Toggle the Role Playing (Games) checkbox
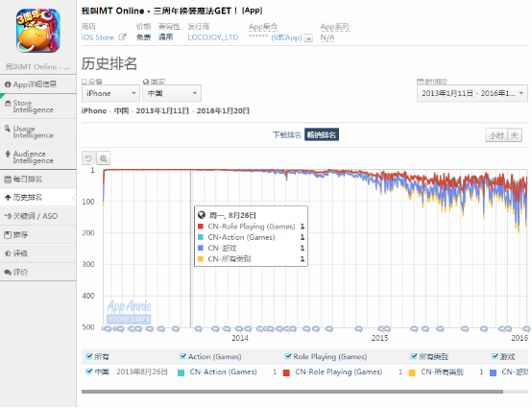532x408 pixels. coord(288,356)
